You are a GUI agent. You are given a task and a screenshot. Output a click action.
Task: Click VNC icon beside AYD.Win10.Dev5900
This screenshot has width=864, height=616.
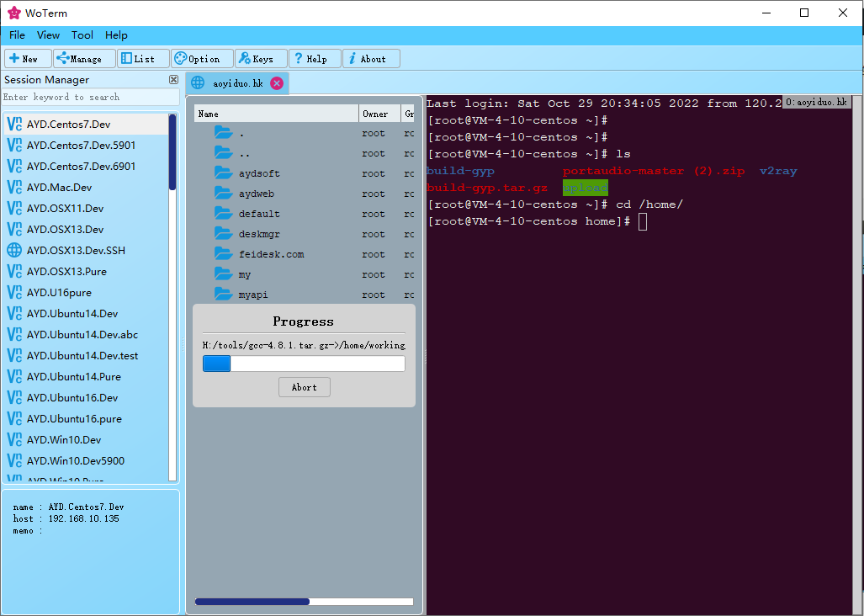(x=14, y=460)
